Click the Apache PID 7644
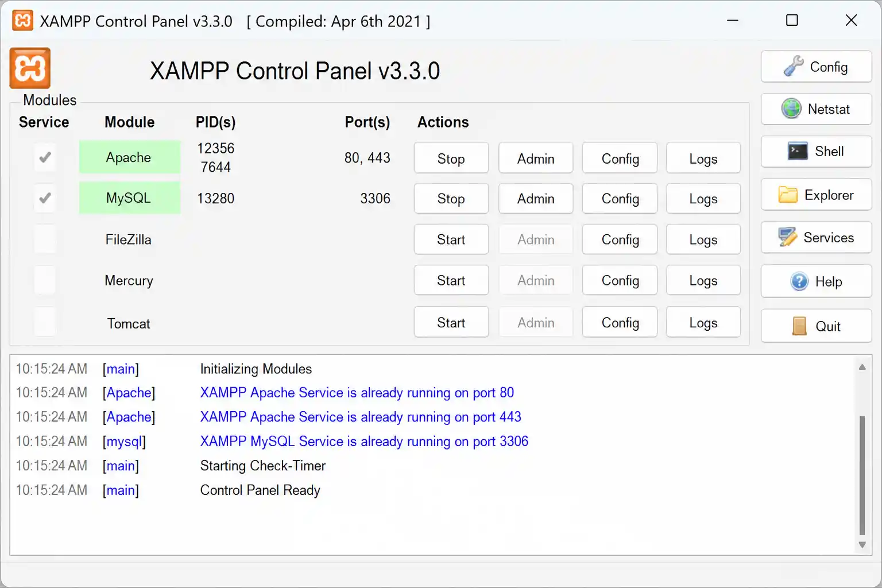 coord(216,167)
